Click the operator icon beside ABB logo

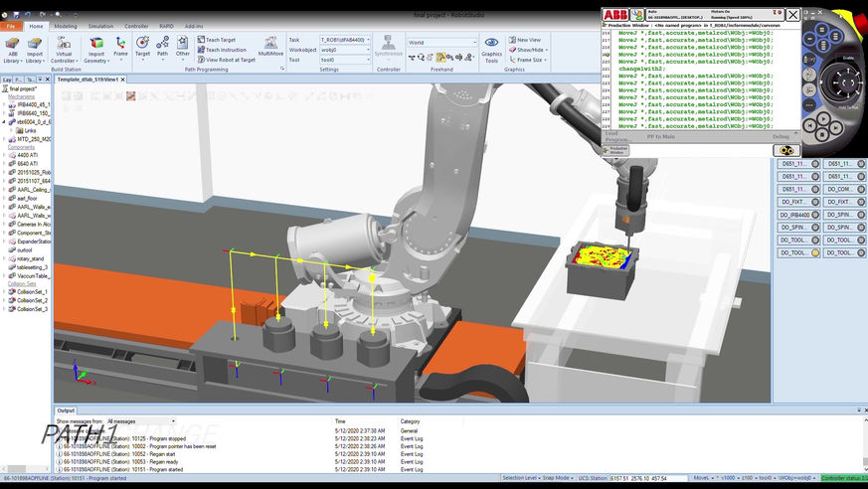(637, 15)
